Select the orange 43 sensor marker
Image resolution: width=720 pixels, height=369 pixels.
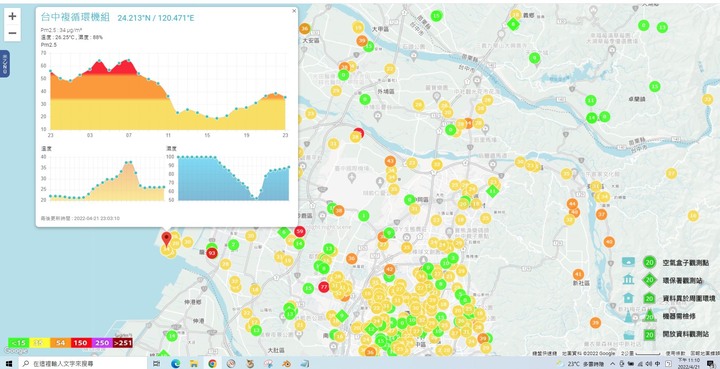point(390,161)
